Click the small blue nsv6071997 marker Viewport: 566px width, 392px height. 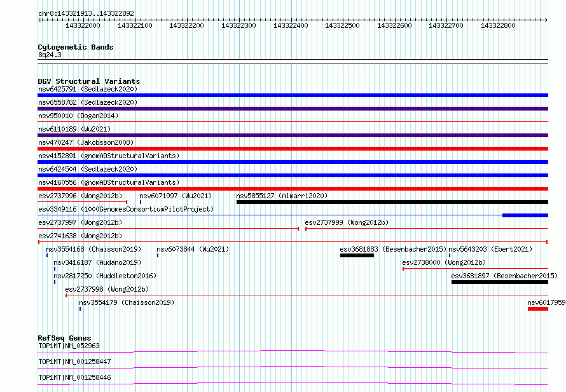(x=141, y=202)
